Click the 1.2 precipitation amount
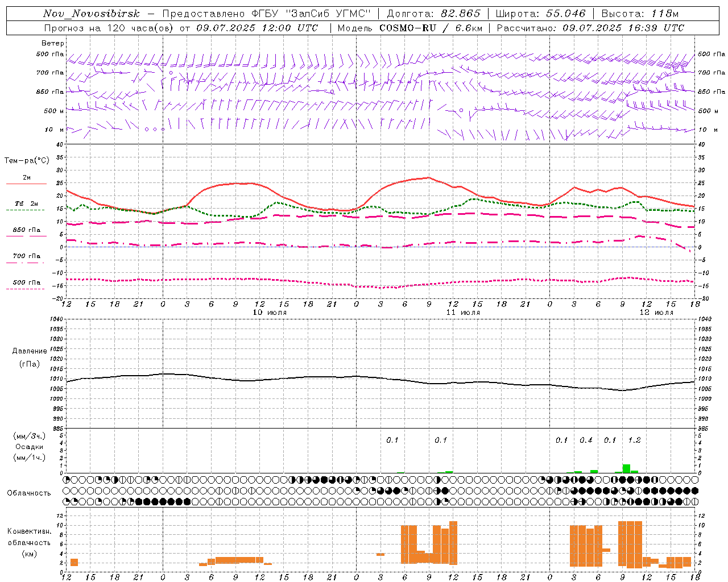This screenshot has width=728, height=582. (634, 440)
